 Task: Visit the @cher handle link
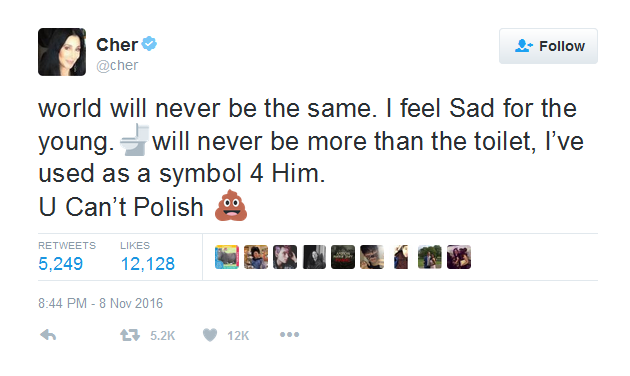pyautogui.click(x=117, y=65)
